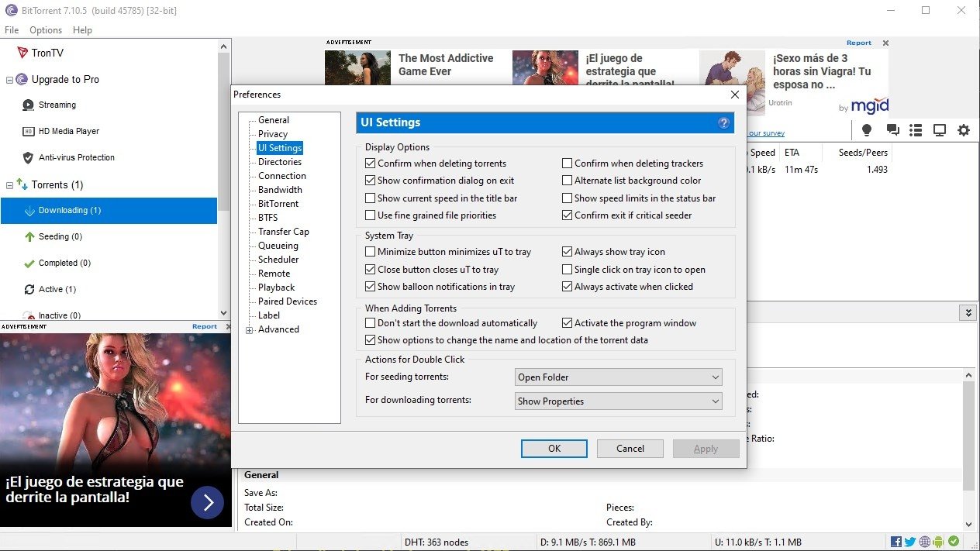
Task: Toggle Close button closes uT to tray
Action: [x=371, y=270]
